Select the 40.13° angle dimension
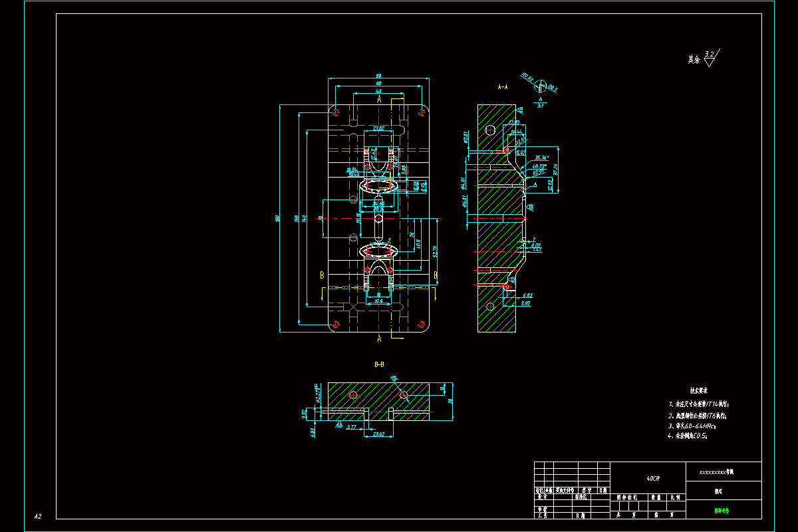The height and width of the screenshot is (532, 798). pyautogui.click(x=539, y=166)
